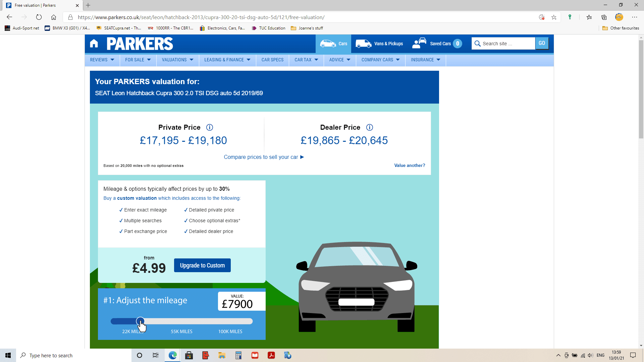Open the Dealer Price info icon
The image size is (644, 362).
point(370,127)
